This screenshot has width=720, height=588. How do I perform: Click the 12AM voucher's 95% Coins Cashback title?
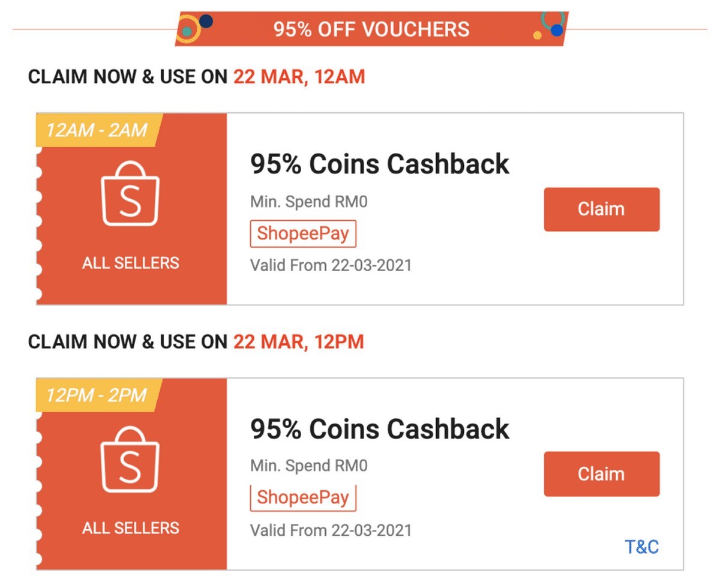pos(379,164)
